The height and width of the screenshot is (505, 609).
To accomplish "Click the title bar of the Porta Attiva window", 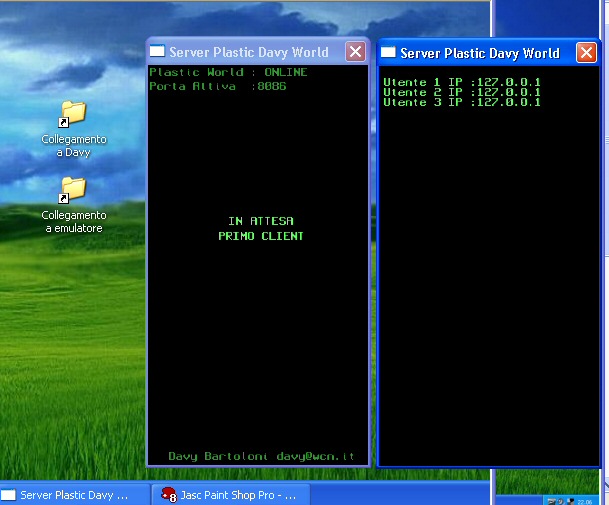I will click(250, 52).
